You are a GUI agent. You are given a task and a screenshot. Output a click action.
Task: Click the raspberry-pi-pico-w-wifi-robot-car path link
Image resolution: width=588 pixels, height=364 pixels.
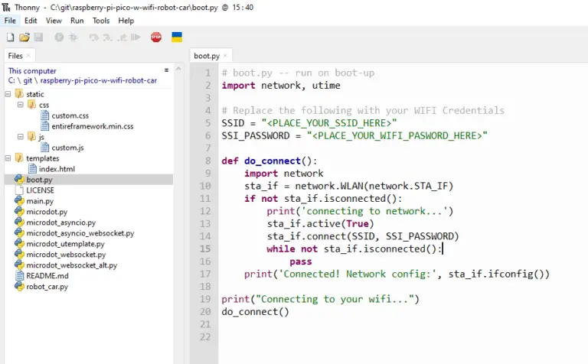(x=99, y=80)
